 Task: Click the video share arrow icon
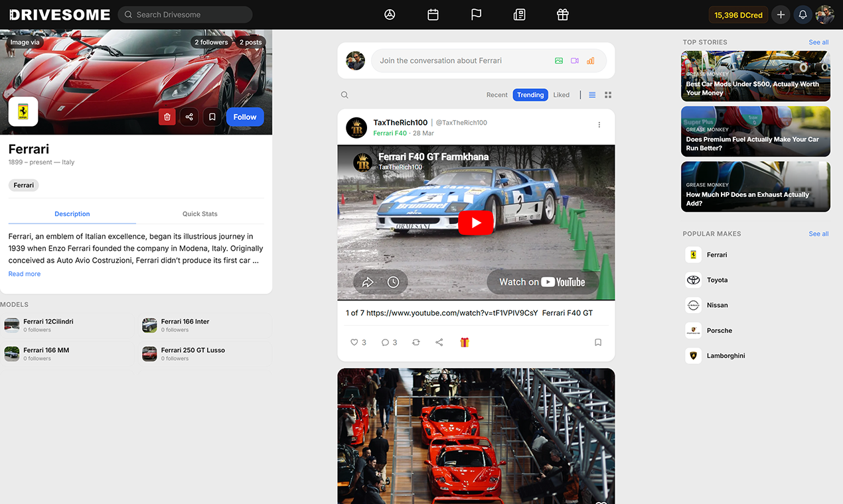point(368,282)
